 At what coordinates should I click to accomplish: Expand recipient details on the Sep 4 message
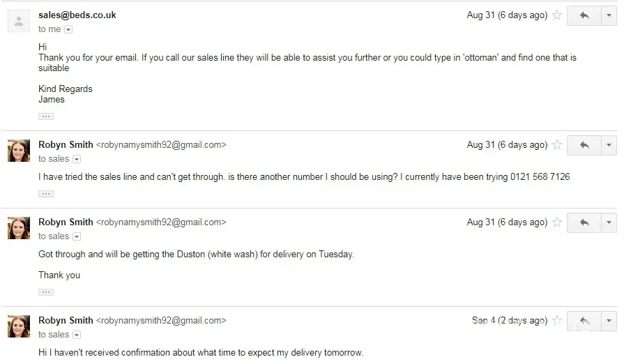pos(77,335)
